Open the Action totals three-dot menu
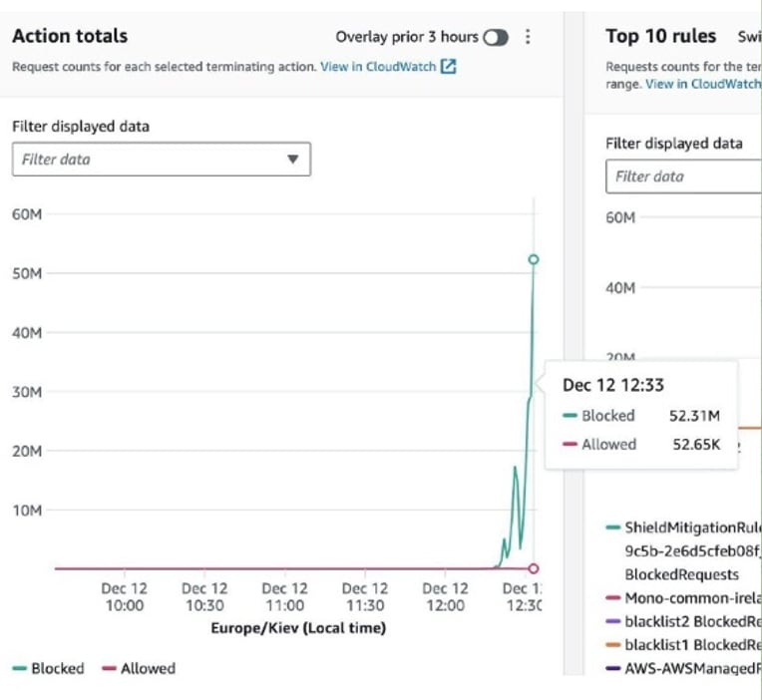This screenshot has width=762, height=700. [528, 37]
